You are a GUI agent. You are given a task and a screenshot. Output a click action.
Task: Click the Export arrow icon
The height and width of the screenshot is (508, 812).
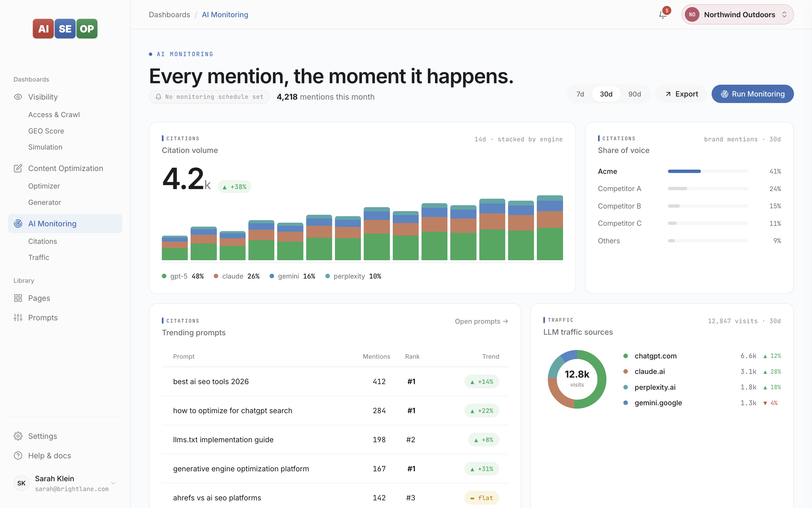668,94
